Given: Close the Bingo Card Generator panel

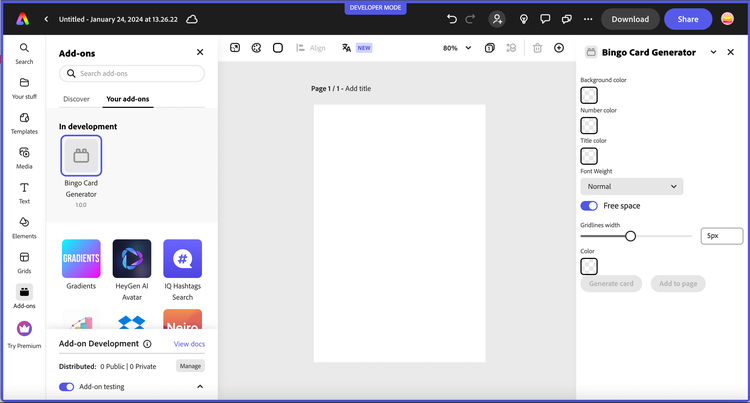Looking at the screenshot, I should (x=730, y=52).
